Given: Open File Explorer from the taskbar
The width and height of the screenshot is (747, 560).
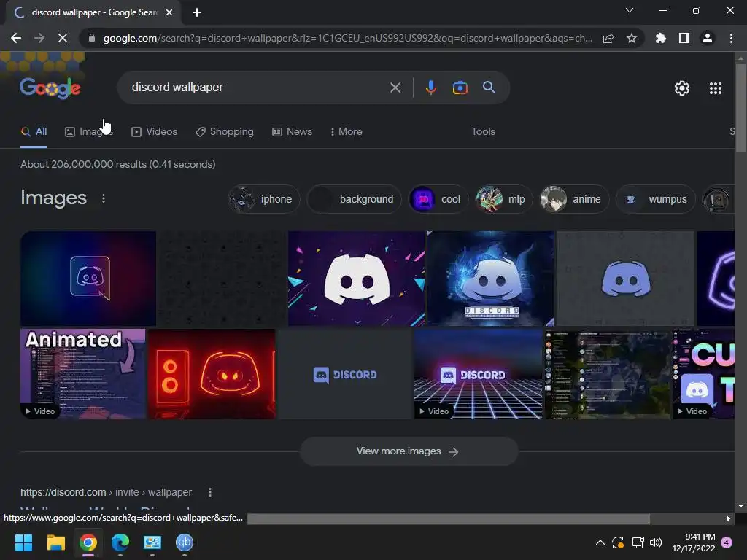Looking at the screenshot, I should click(x=55, y=542).
